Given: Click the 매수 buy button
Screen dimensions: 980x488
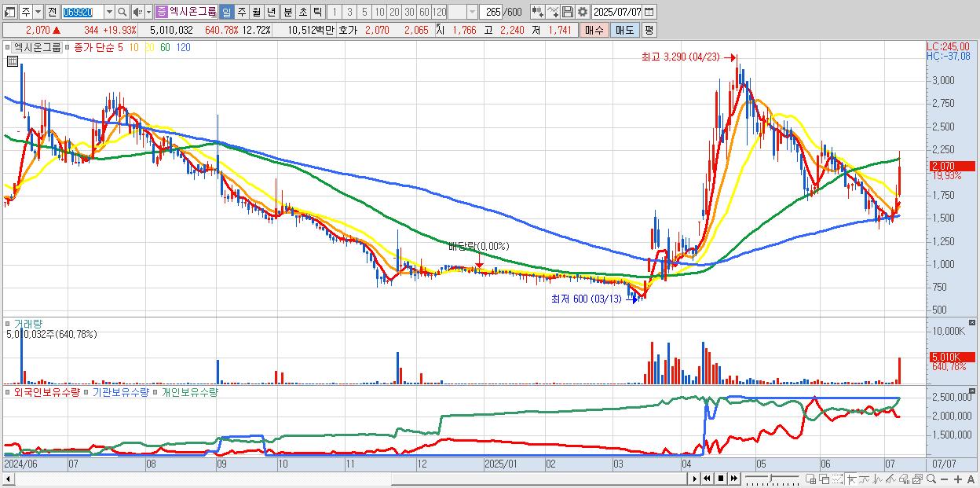Looking at the screenshot, I should 594,30.
